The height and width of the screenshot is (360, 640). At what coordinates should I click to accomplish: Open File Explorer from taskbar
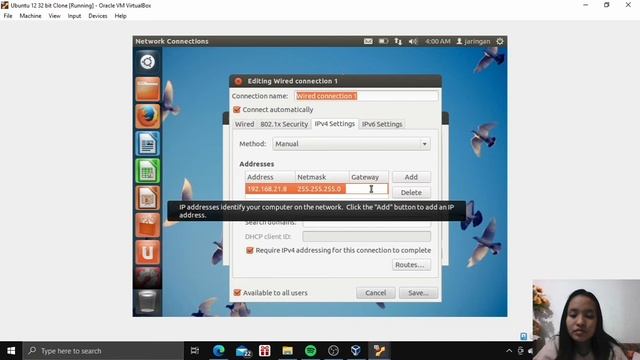[288, 351]
